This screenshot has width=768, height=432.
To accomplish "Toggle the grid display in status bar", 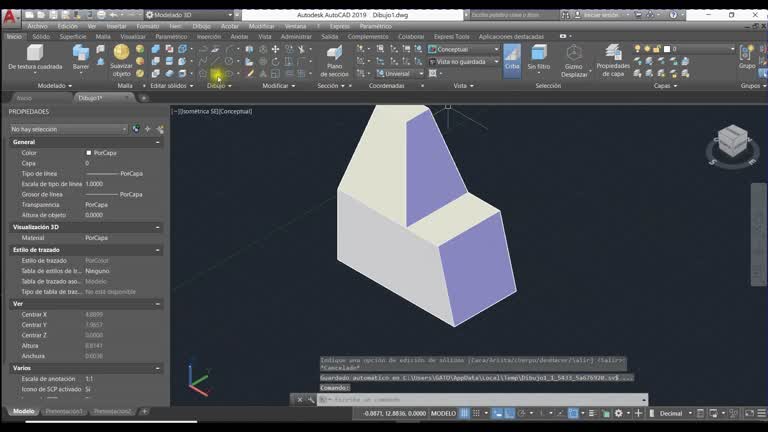I will [x=464, y=413].
